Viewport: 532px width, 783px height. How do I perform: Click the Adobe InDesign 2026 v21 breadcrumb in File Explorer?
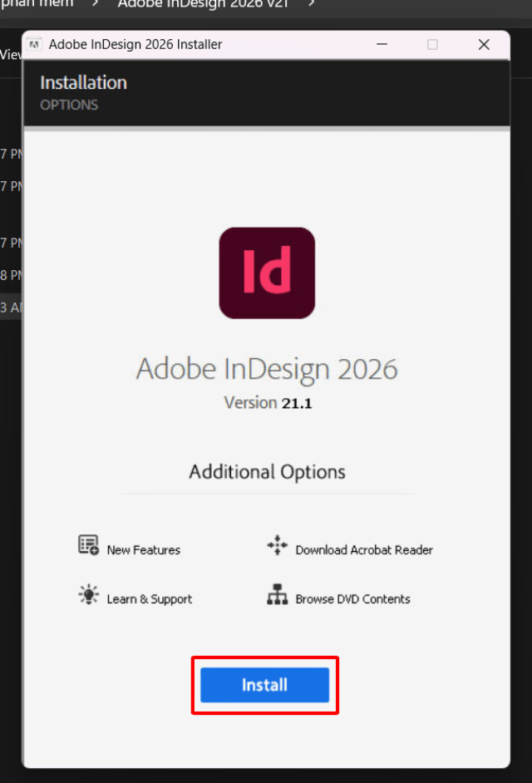[203, 4]
